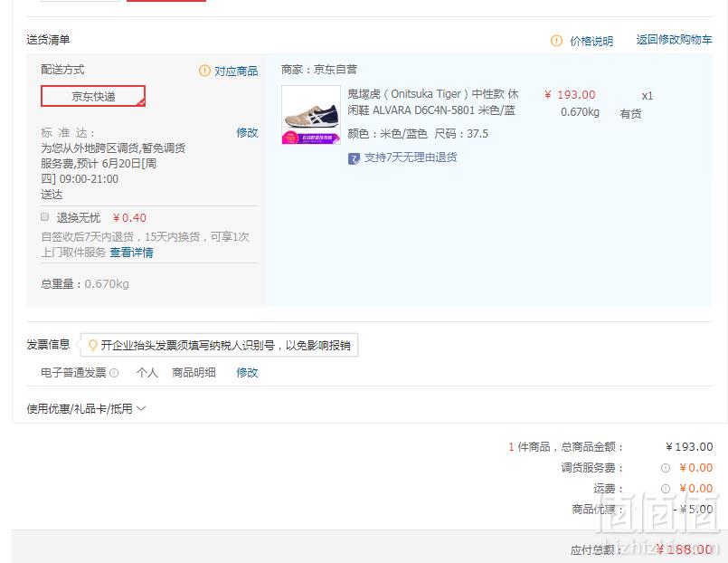This screenshot has height=563, width=728.
Task: Click the item weight 0.670kg beside the product
Action: [x=580, y=112]
